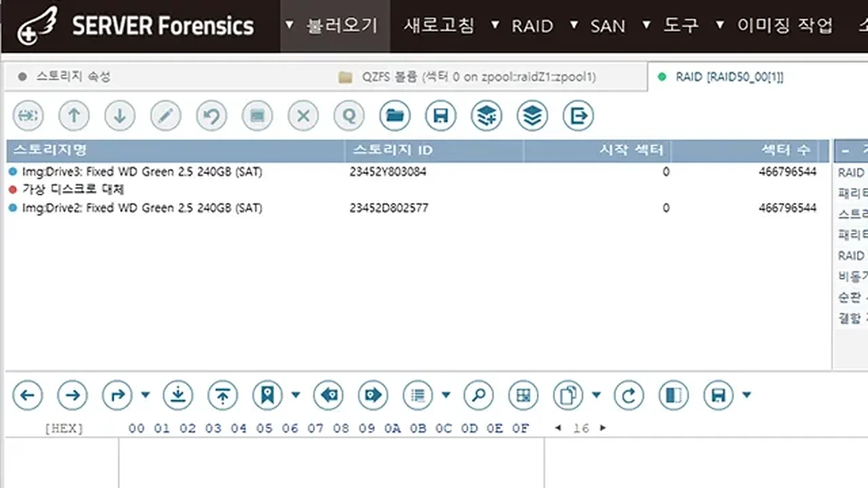Expand dropdown arrow beside jump-to icon
This screenshot has width=868, height=488.
[145, 395]
